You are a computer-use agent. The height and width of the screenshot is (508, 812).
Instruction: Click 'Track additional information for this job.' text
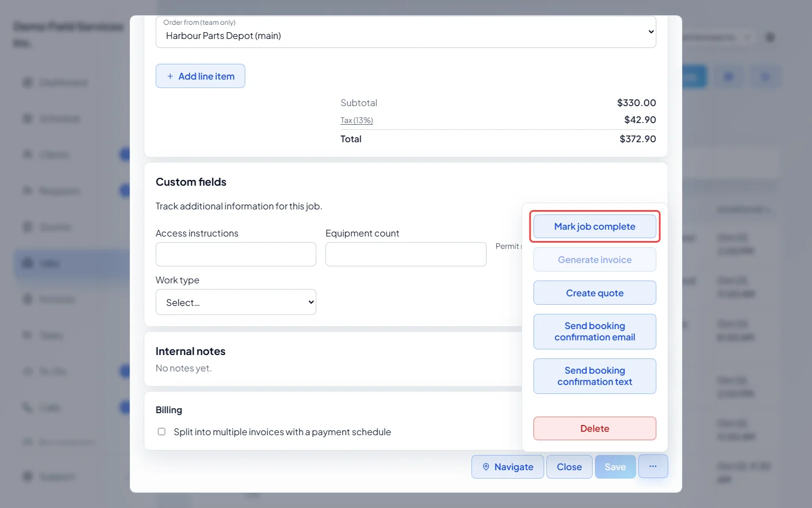tap(239, 206)
